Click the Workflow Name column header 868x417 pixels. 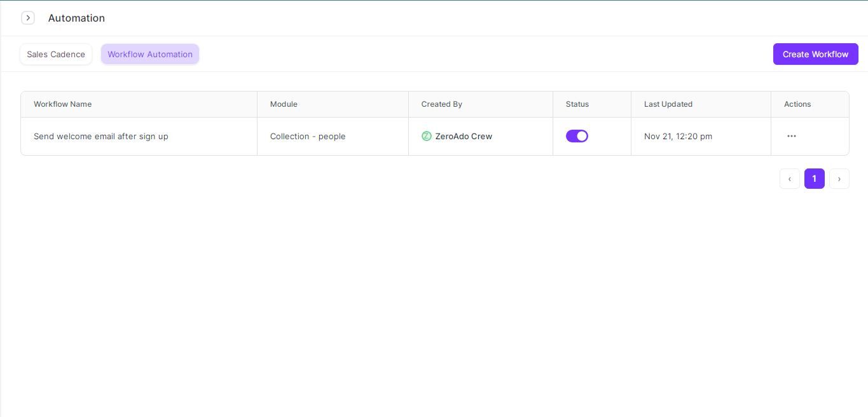coord(62,104)
